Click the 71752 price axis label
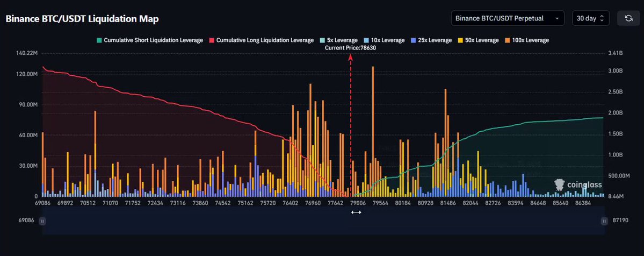This screenshot has width=644, height=256. click(x=133, y=203)
